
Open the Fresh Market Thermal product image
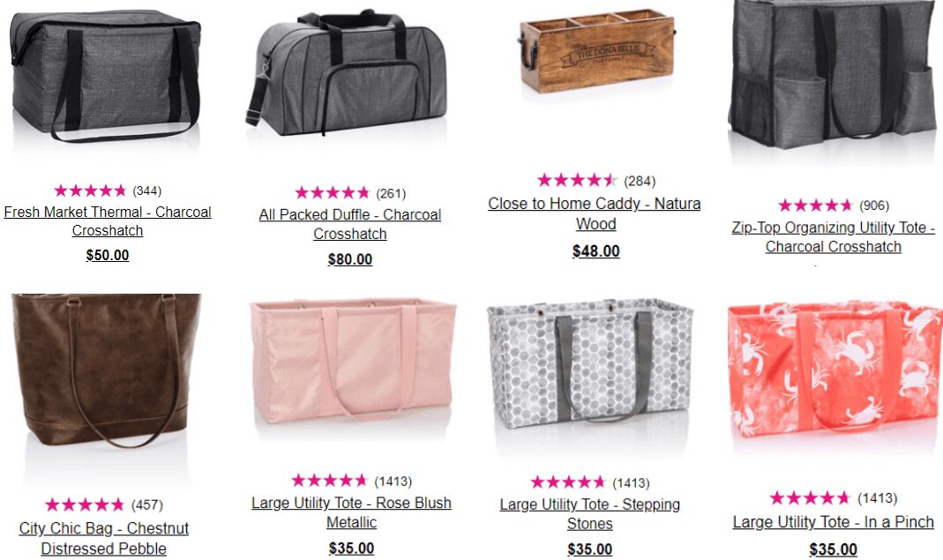coord(106,75)
